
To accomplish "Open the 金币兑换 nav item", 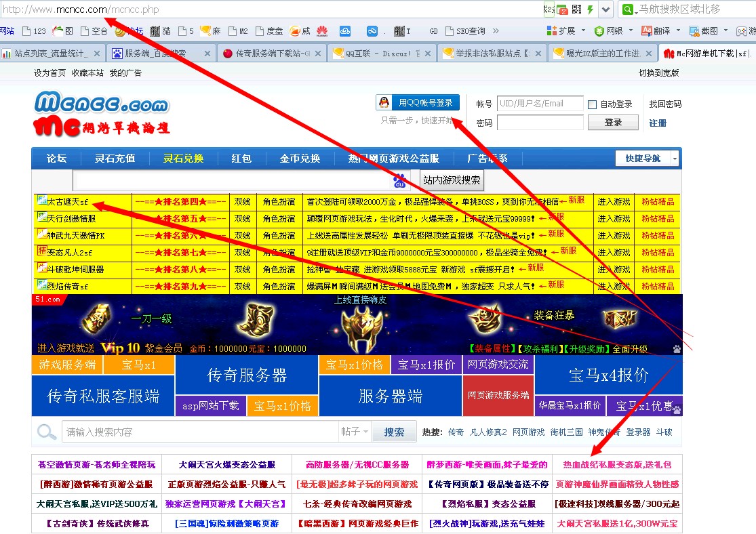I will (300, 158).
